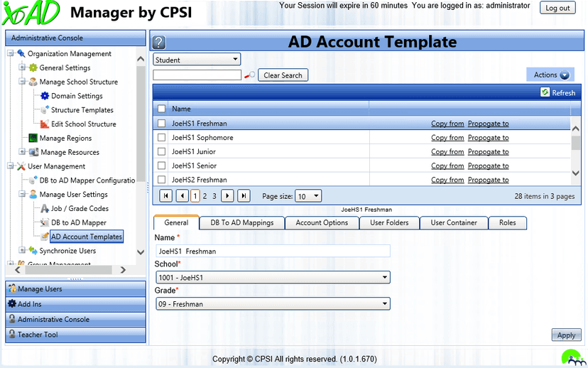588x368 pixels.
Task: Click the Apply button
Action: (566, 335)
